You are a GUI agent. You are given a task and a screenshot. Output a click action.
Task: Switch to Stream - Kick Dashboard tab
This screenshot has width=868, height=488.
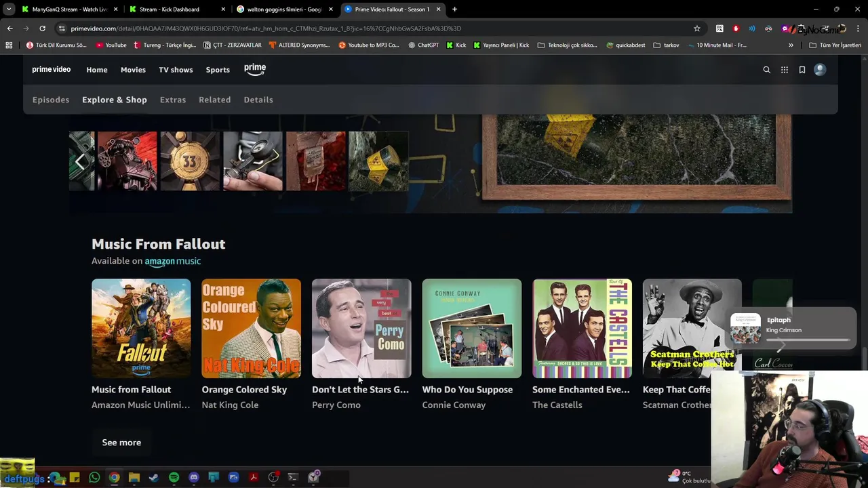point(178,9)
